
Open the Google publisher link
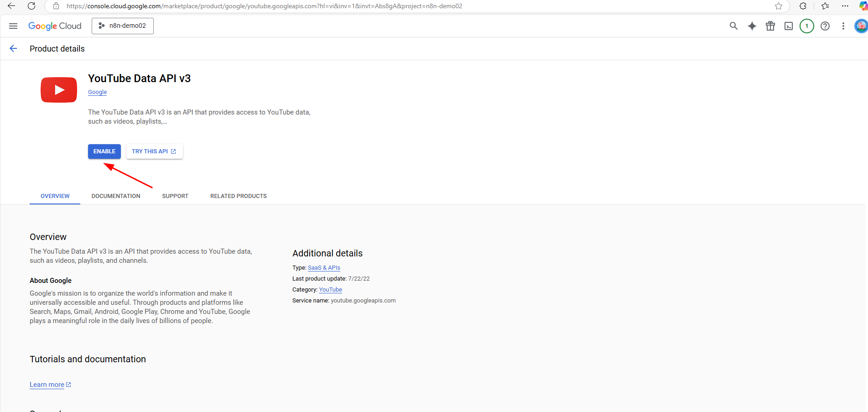click(98, 92)
